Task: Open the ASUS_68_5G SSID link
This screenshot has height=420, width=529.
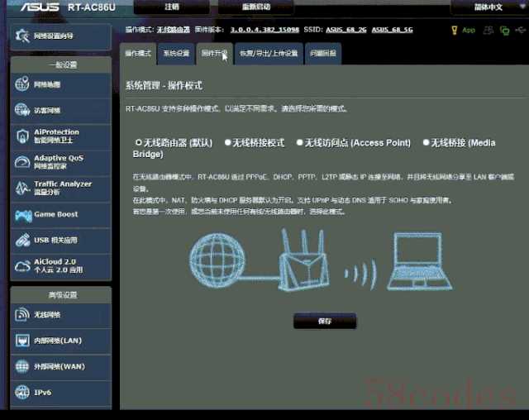Action: (x=392, y=30)
